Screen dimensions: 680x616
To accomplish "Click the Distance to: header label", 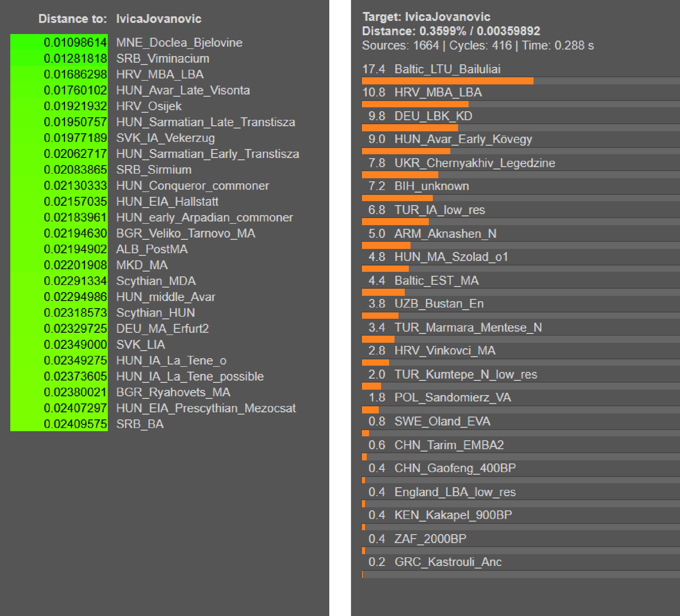I will [x=72, y=19].
